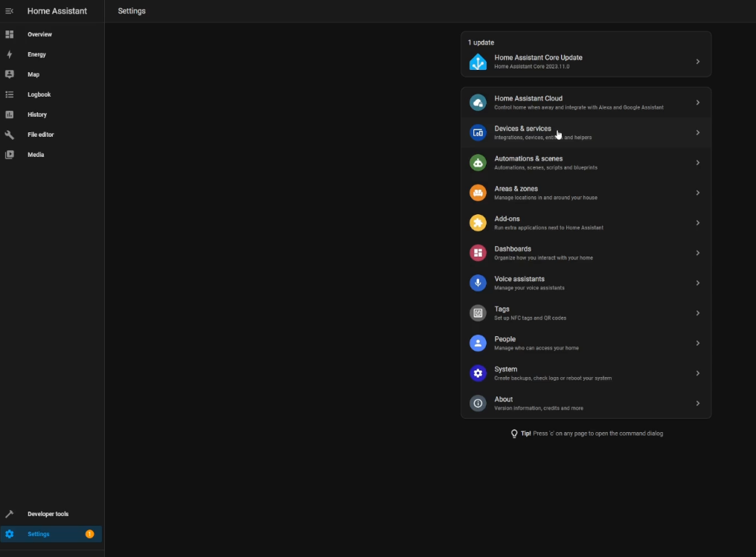Open File editor from the sidebar

51,135
